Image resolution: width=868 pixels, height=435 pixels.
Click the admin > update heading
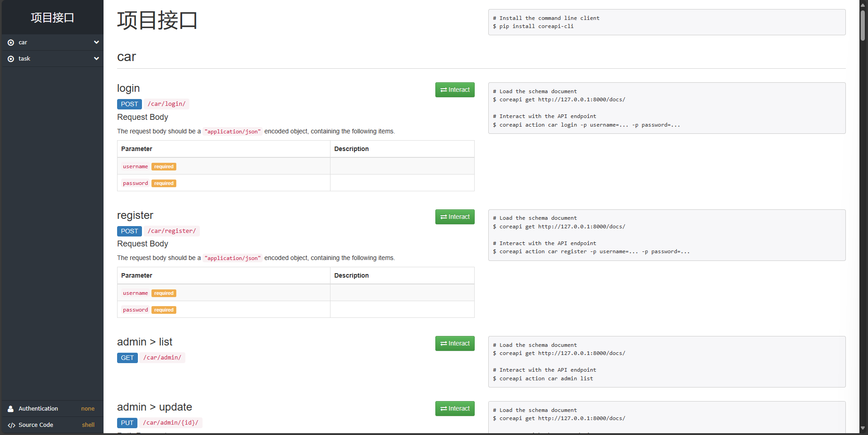[155, 407]
